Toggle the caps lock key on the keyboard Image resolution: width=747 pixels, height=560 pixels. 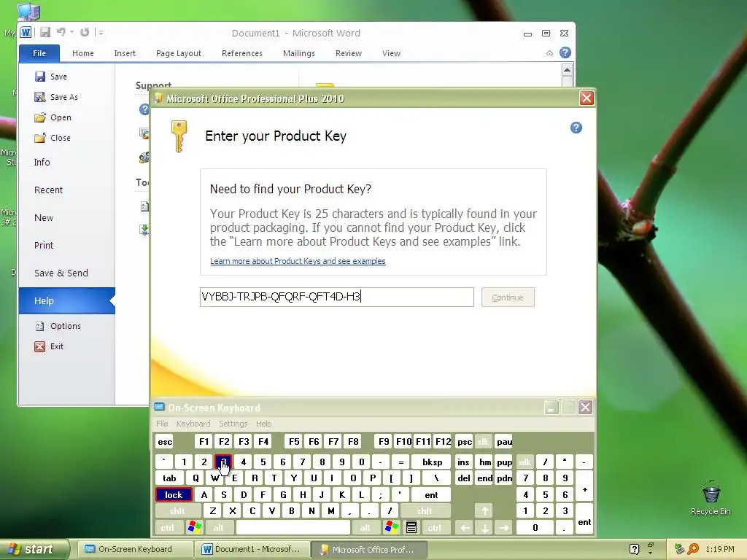(174, 495)
